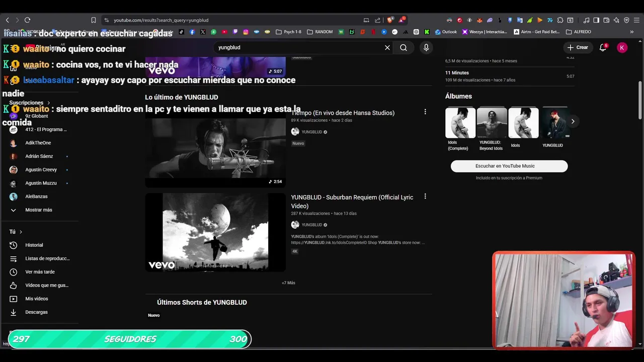
Task: Click the YouTube search magnifier button
Action: 404,47
